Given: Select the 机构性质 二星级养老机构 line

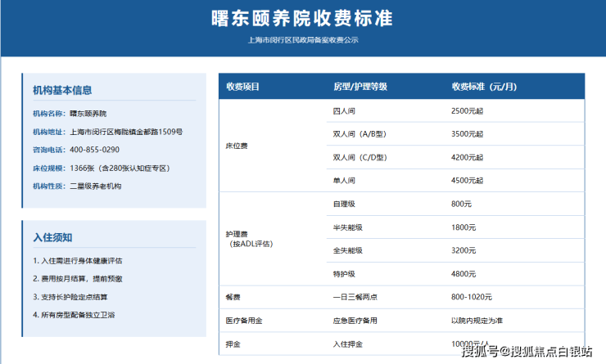Looking at the screenshot, I should [77, 186].
